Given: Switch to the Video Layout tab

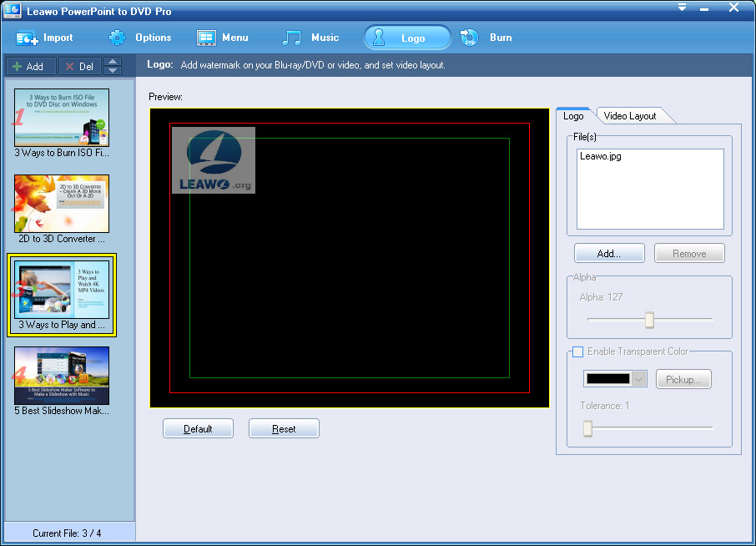Looking at the screenshot, I should (630, 116).
